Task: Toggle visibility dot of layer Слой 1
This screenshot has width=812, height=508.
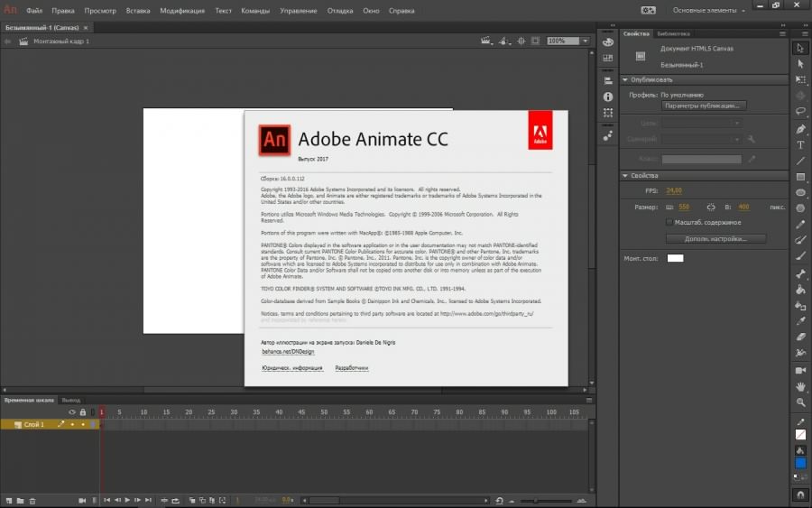Action: 72,424
